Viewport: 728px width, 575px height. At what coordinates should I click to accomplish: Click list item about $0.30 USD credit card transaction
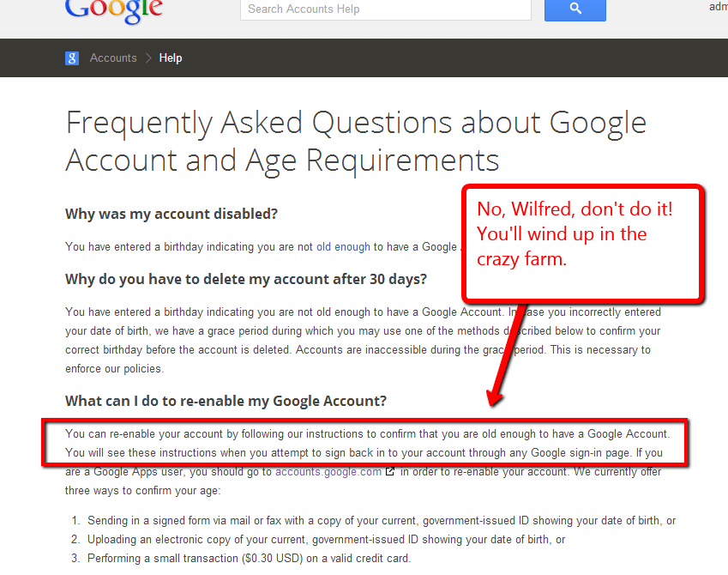pyautogui.click(x=249, y=559)
